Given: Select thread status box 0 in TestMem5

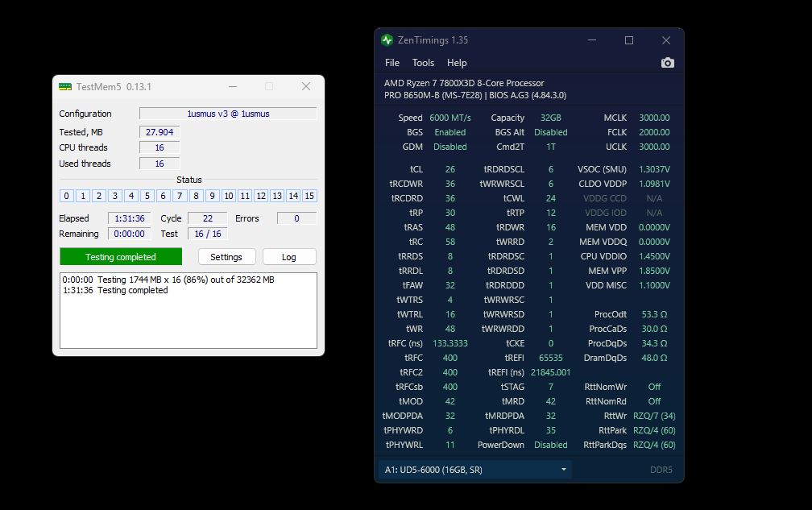Looking at the screenshot, I should coord(66,196).
